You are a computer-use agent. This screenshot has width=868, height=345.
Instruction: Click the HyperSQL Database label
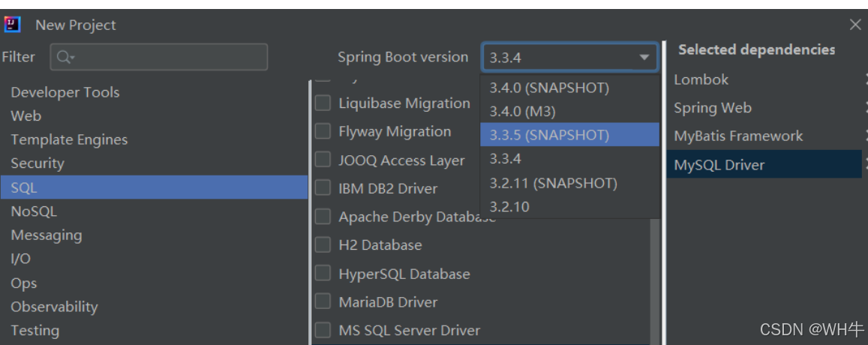[x=404, y=274]
